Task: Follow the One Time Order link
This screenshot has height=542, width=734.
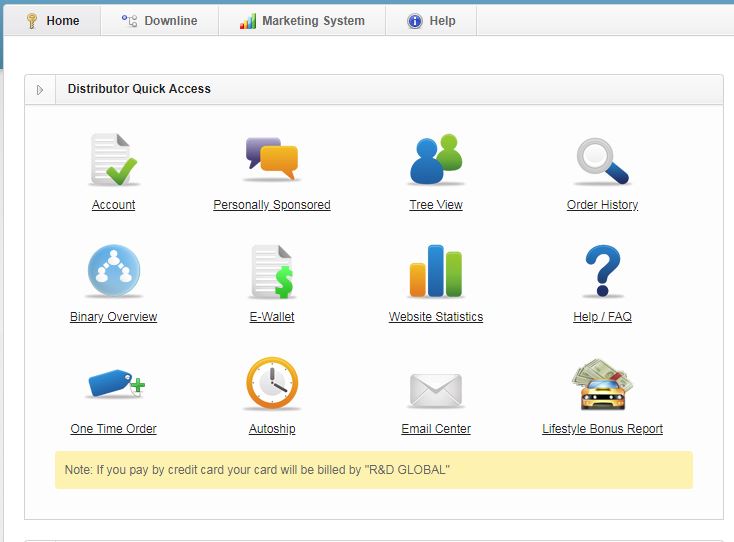Action: click(114, 428)
